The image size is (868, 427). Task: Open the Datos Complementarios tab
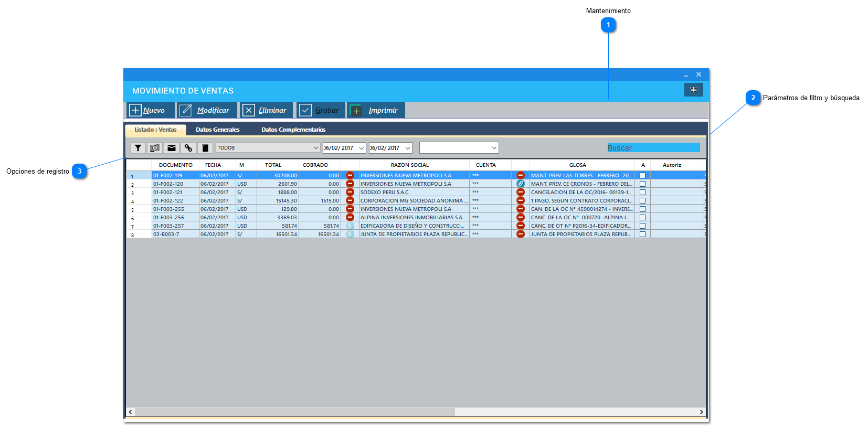point(293,130)
